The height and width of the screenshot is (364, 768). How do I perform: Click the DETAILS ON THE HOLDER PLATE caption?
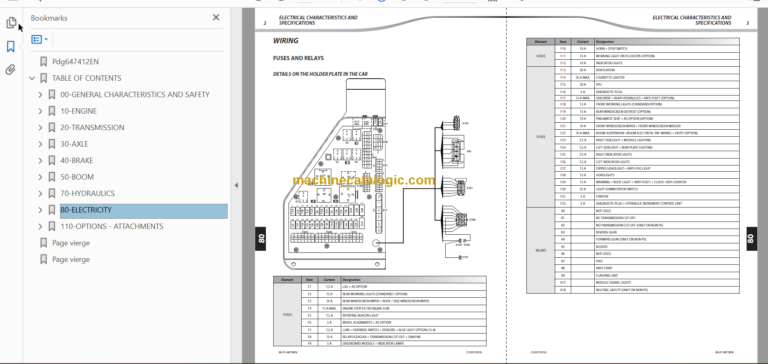pyautogui.click(x=320, y=74)
